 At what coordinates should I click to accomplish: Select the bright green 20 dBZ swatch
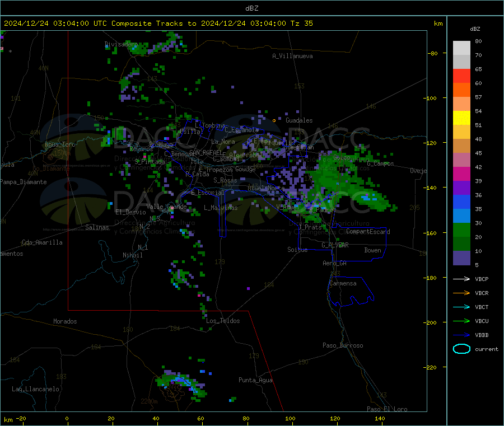coord(461,230)
